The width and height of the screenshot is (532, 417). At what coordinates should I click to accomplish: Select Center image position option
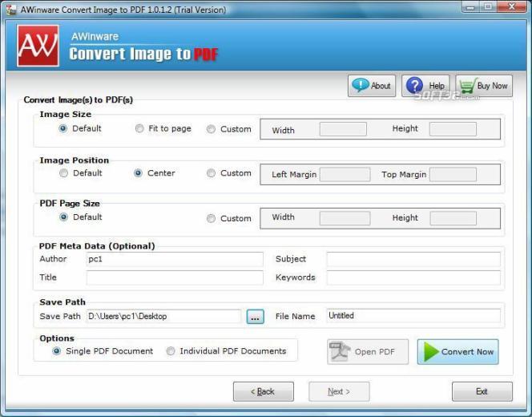click(x=138, y=173)
